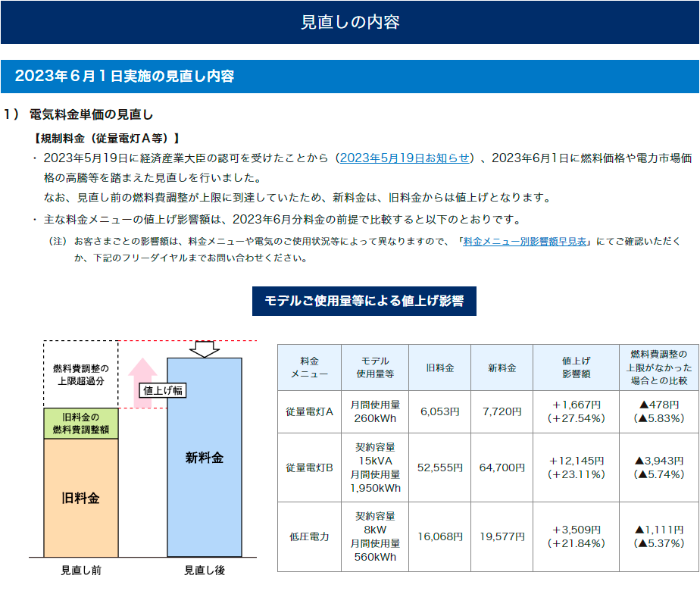Click the 旧料金 column header in table

[439, 367]
